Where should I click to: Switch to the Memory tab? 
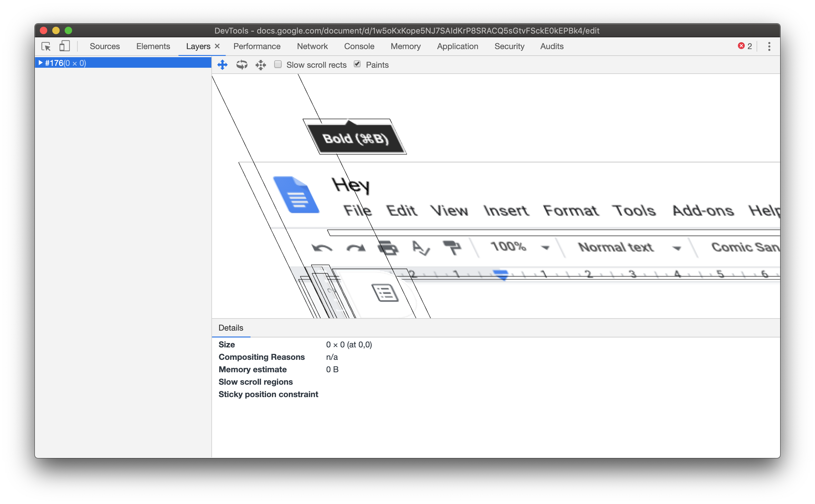pyautogui.click(x=406, y=46)
